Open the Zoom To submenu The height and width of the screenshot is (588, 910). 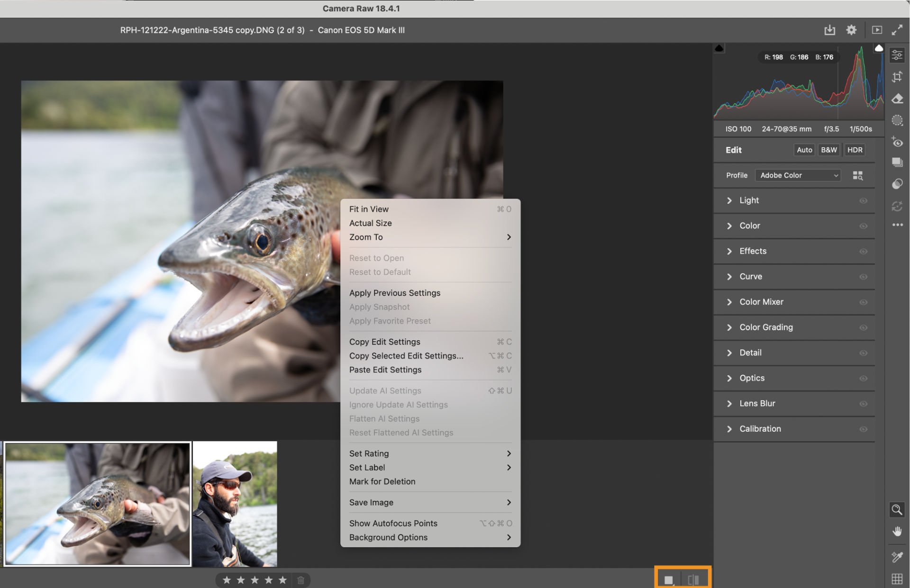pyautogui.click(x=430, y=237)
